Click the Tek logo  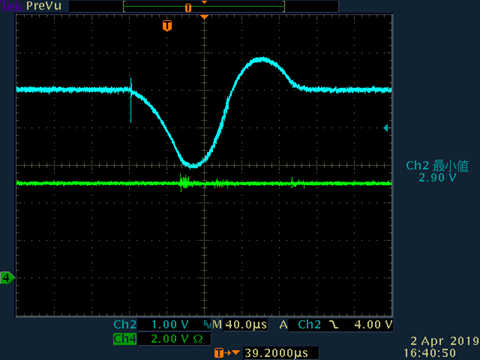(x=12, y=6)
